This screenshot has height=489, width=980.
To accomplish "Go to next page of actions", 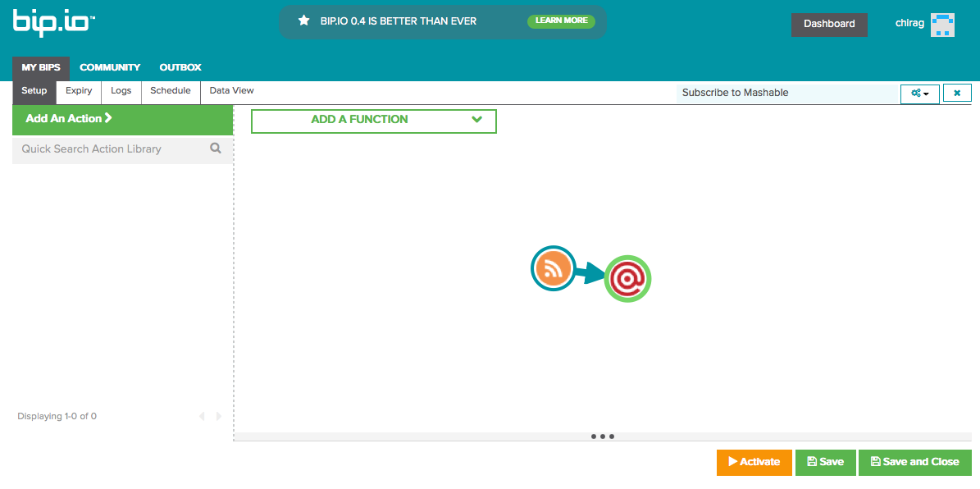I will coord(219,416).
